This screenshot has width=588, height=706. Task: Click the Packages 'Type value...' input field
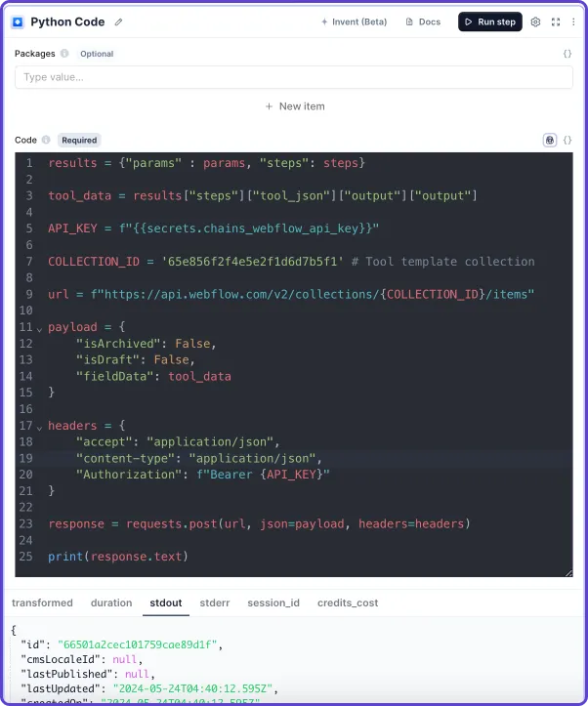coord(293,77)
